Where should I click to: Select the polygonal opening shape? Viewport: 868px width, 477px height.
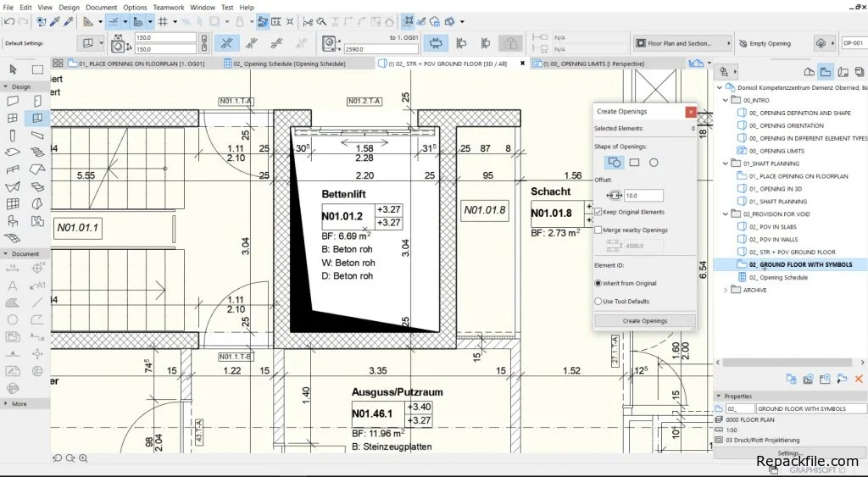(x=614, y=163)
